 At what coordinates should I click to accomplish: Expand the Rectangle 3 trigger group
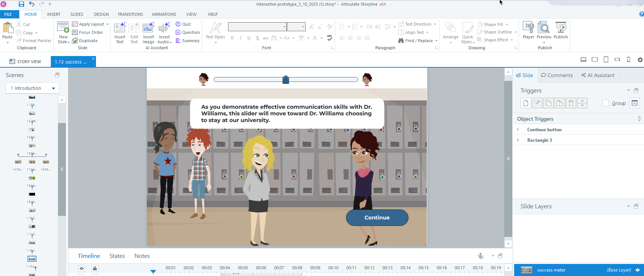(x=518, y=140)
